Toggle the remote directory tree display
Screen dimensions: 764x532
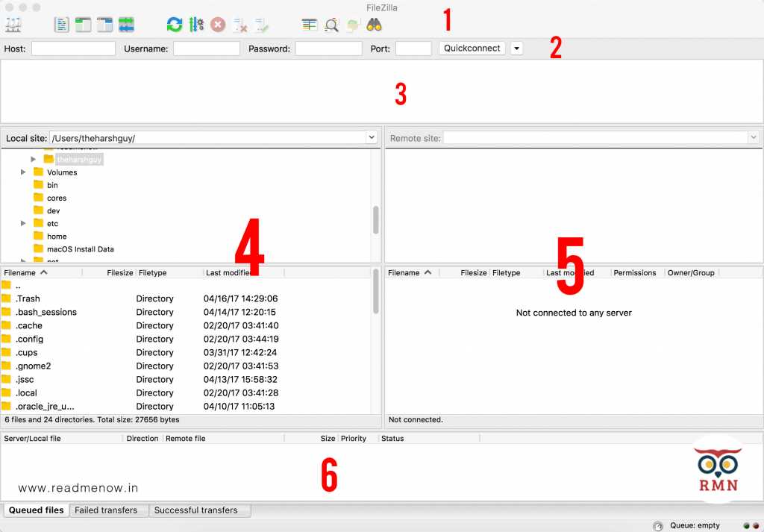point(104,24)
